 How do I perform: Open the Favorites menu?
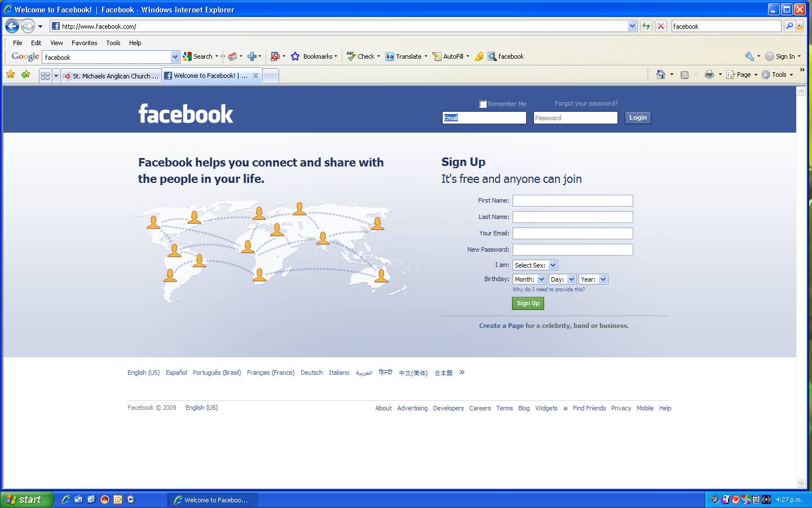coord(84,43)
